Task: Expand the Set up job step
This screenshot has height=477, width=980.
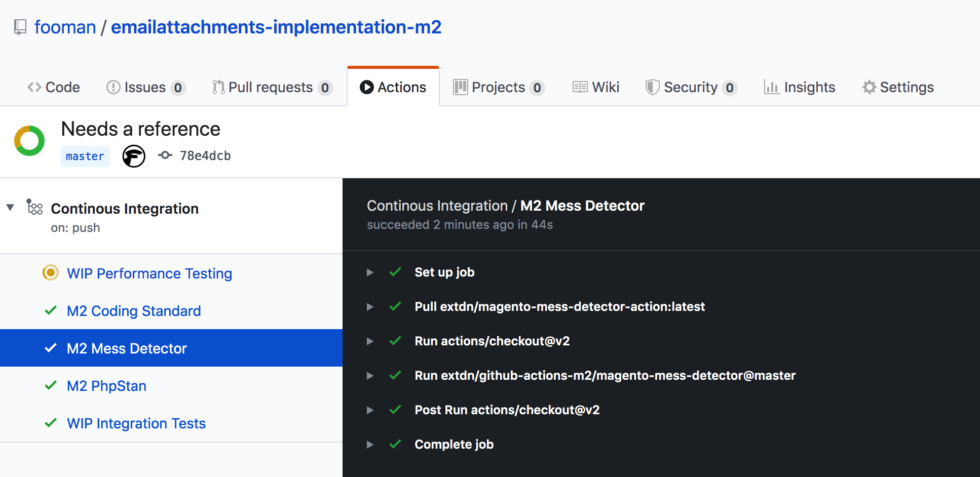Action: (x=370, y=272)
